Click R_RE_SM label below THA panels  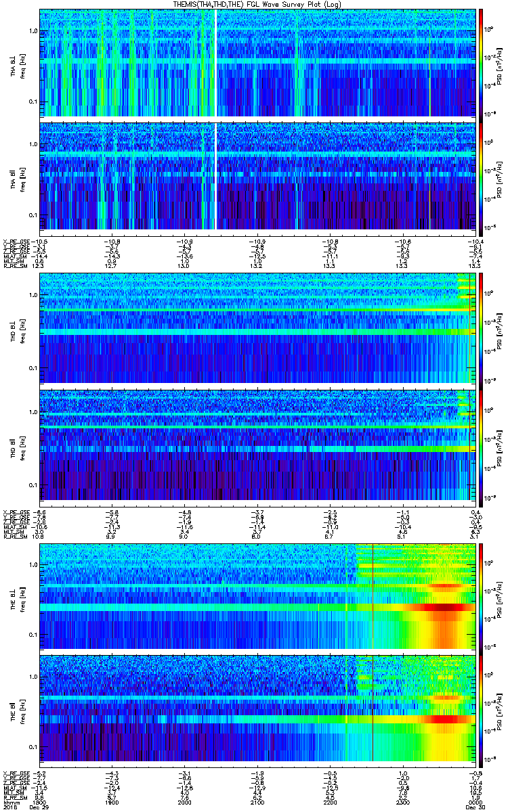pos(15,266)
